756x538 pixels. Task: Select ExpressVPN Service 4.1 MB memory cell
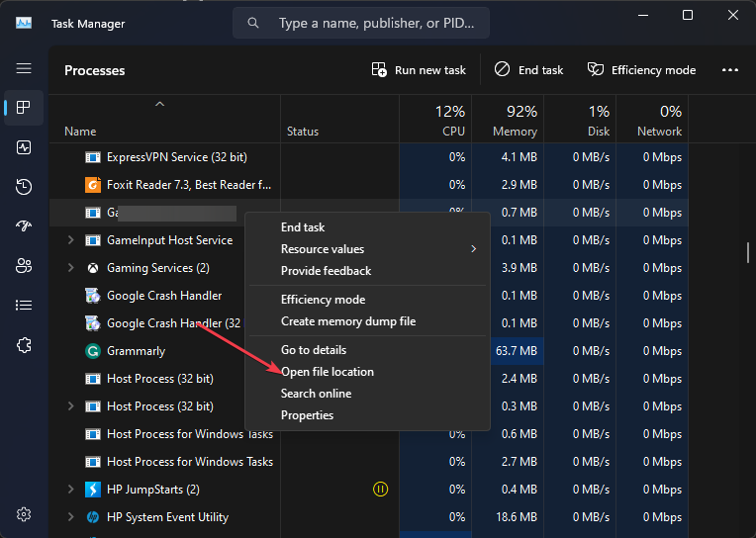click(x=508, y=157)
